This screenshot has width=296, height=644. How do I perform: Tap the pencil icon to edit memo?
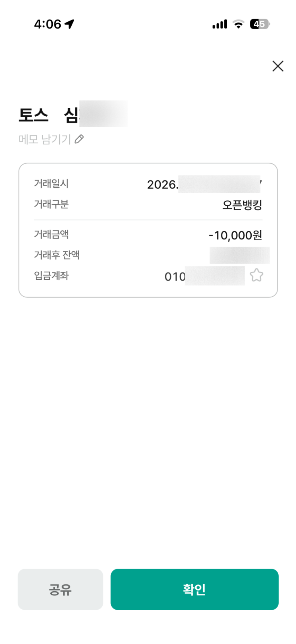point(79,139)
